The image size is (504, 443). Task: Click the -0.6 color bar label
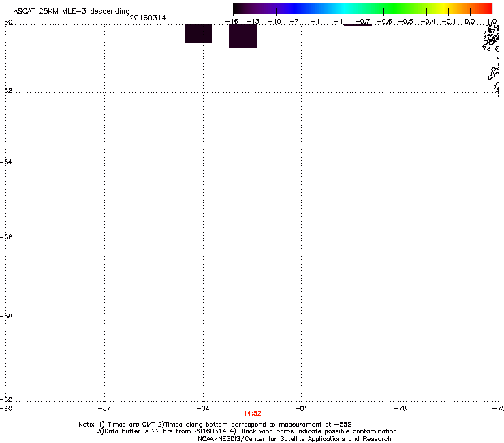(x=384, y=22)
